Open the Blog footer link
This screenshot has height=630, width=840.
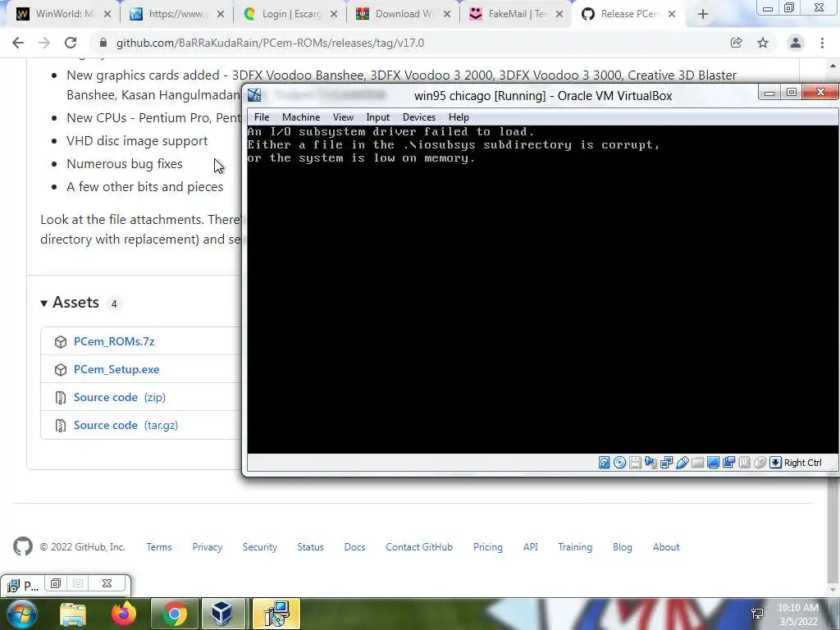point(623,547)
